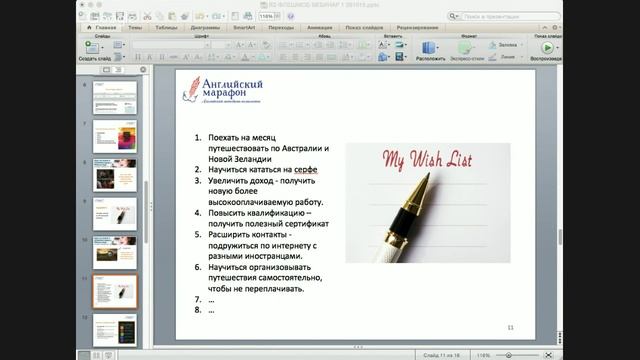Open the Animations (Анимация) tab

point(320,27)
